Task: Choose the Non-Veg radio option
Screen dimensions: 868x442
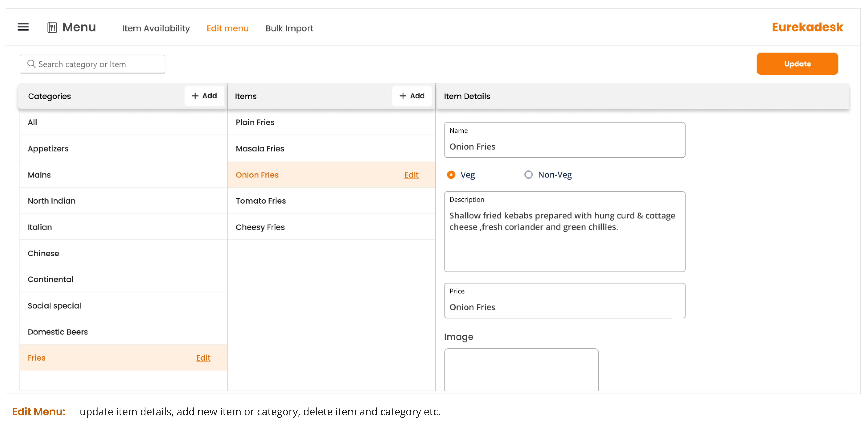Action: coord(528,175)
